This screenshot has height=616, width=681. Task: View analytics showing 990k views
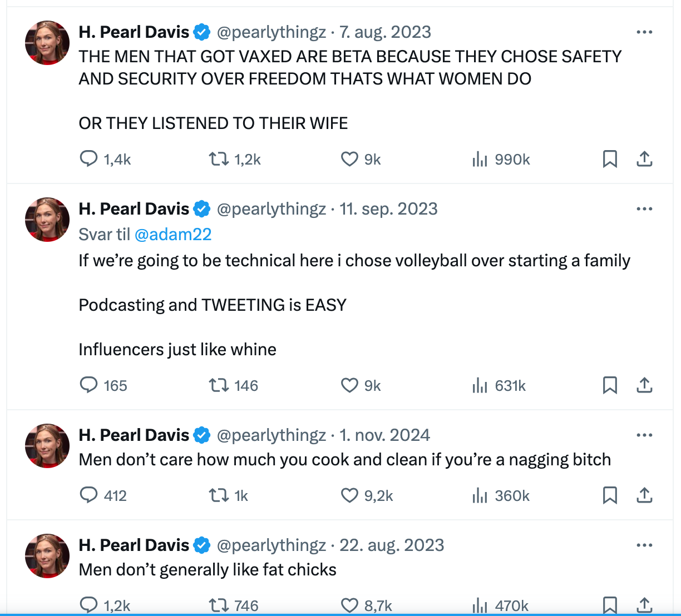[501, 160]
